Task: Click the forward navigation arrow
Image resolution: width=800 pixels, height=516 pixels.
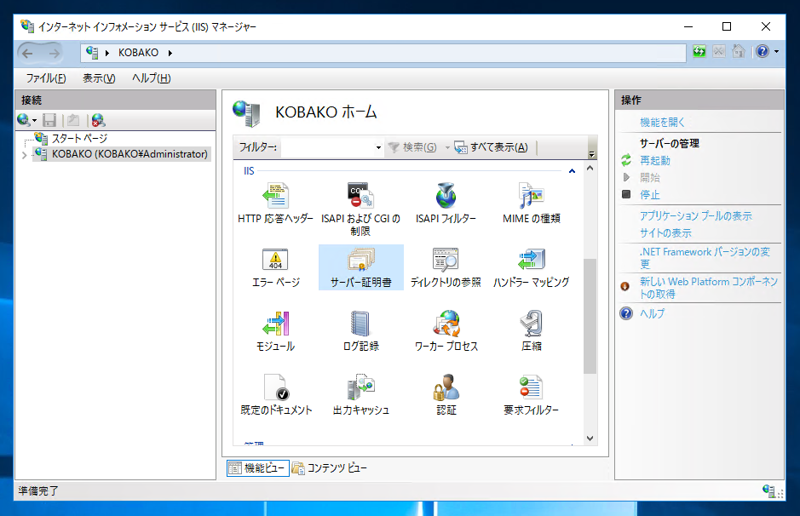Action: 54,53
